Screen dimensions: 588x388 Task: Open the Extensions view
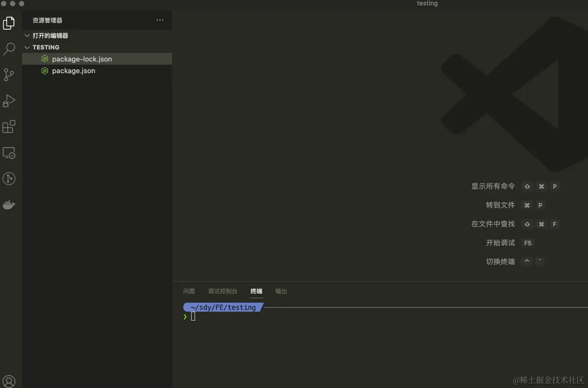click(9, 127)
